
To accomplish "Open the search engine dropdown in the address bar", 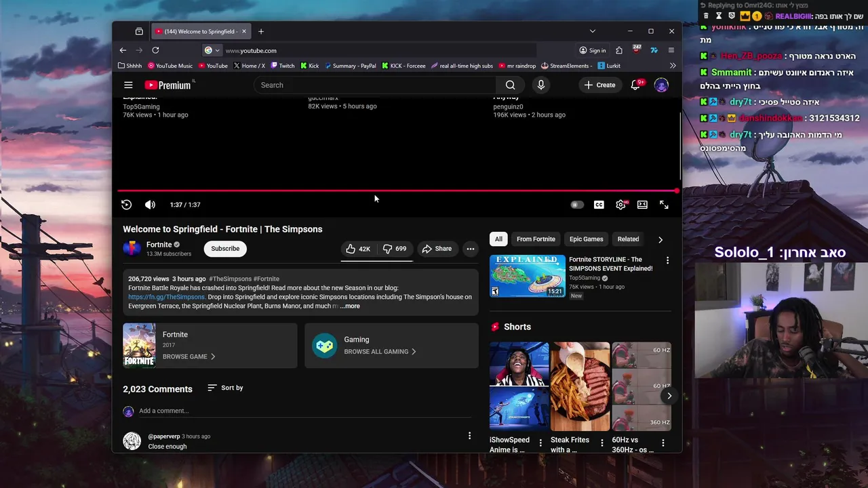I will tap(212, 50).
